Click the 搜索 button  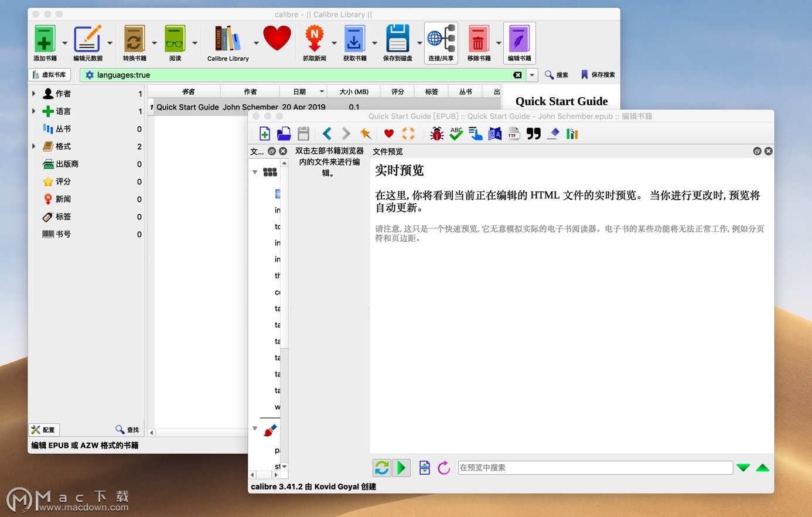[557, 75]
